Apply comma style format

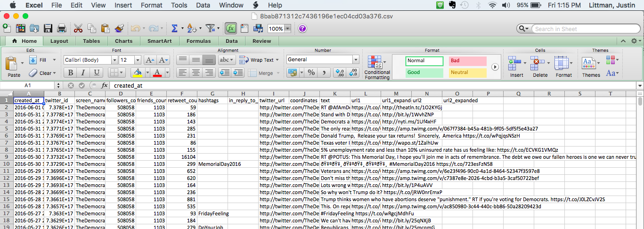[x=324, y=73]
